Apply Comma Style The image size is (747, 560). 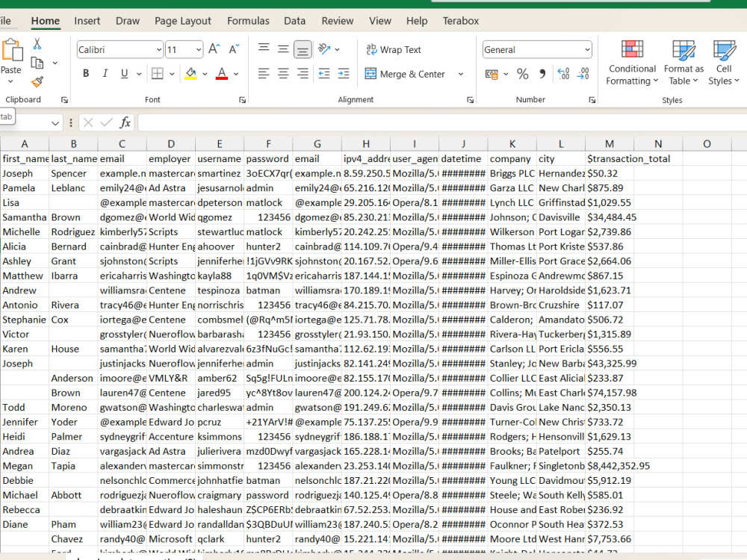(x=542, y=74)
